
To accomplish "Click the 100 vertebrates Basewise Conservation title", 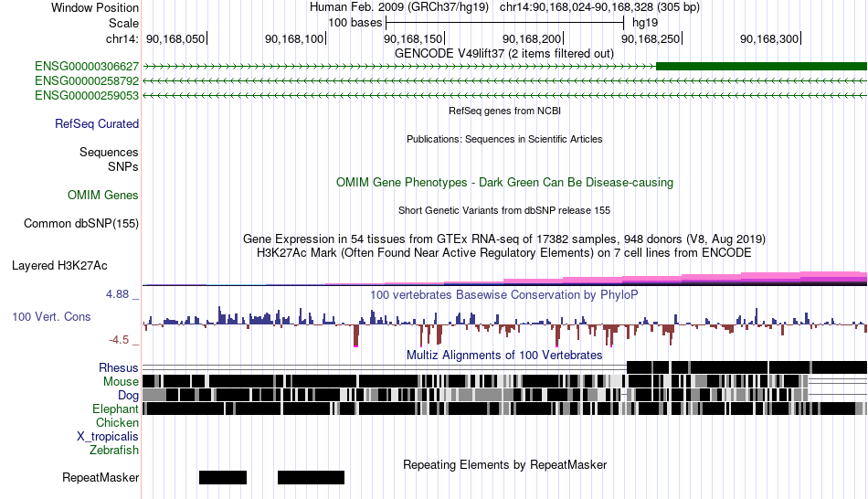I will pos(504,294).
